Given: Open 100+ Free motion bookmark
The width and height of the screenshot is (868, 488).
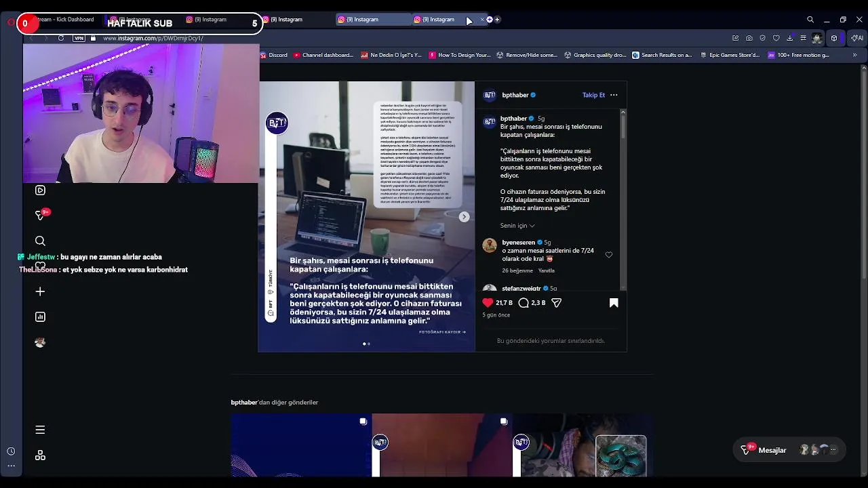Looking at the screenshot, I should [x=798, y=55].
